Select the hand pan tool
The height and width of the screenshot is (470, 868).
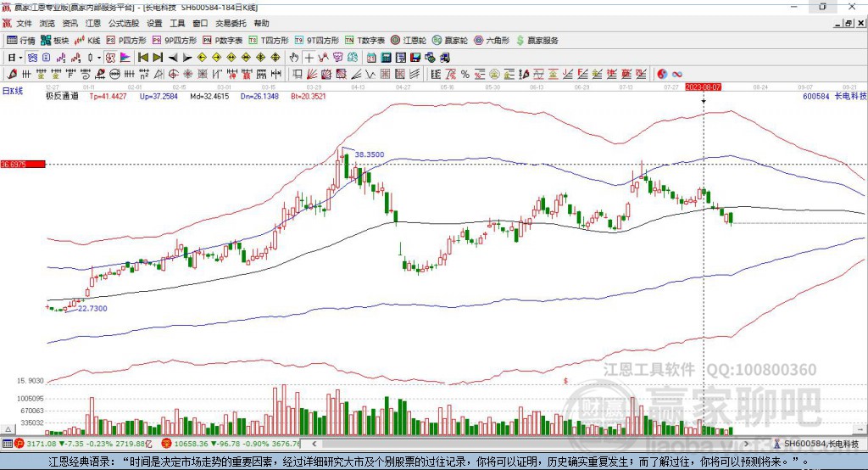coord(294,58)
